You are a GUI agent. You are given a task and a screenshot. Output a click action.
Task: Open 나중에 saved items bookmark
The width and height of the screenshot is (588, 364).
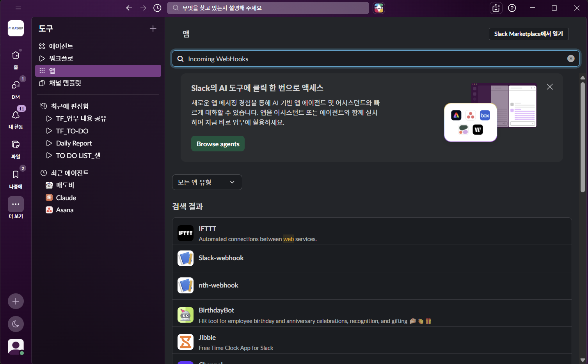pyautogui.click(x=16, y=178)
